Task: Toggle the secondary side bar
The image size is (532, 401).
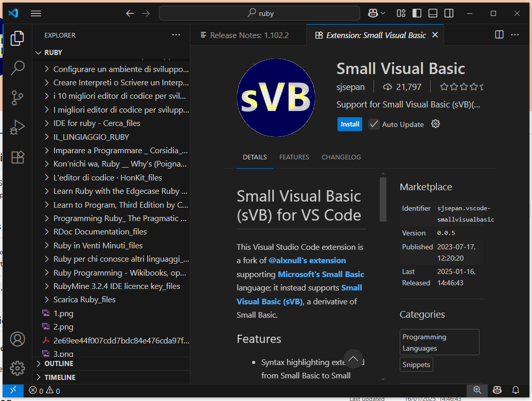Action: [x=449, y=13]
